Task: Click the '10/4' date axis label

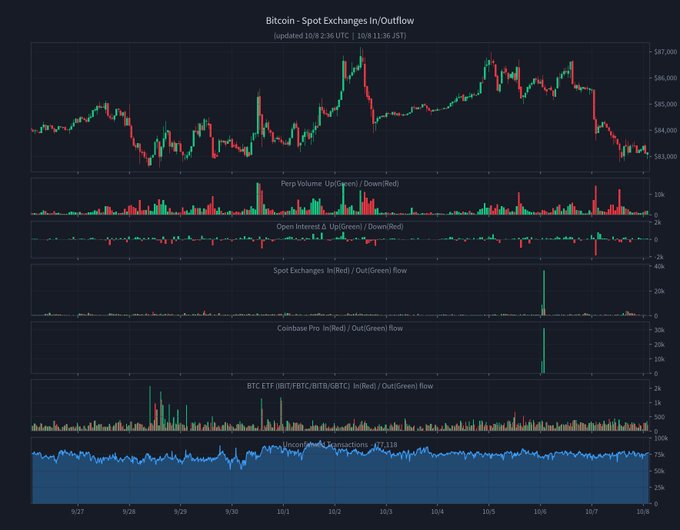Action: pyautogui.click(x=437, y=512)
